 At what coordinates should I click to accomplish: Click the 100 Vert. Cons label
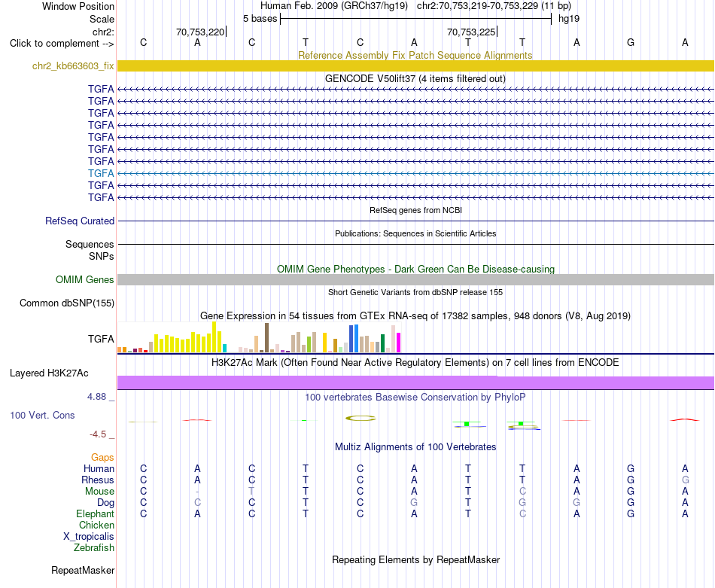[x=42, y=415]
